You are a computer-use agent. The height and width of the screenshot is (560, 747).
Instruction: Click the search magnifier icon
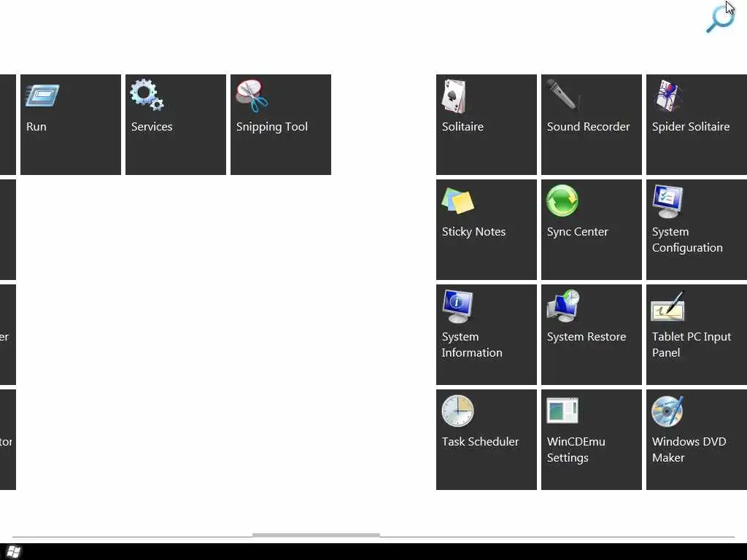click(x=720, y=19)
